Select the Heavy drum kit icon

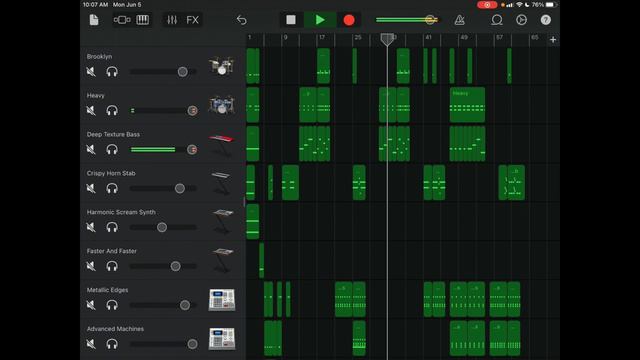[x=222, y=104]
